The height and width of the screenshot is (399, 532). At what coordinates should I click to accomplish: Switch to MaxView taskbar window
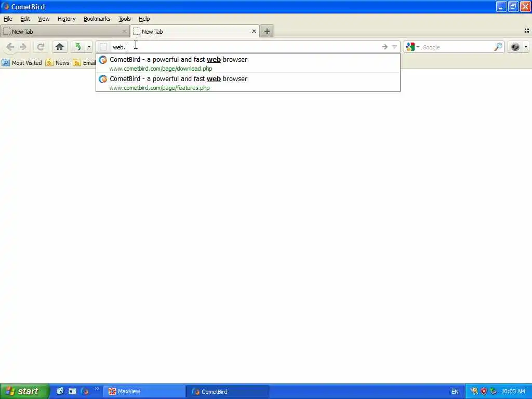click(144, 391)
